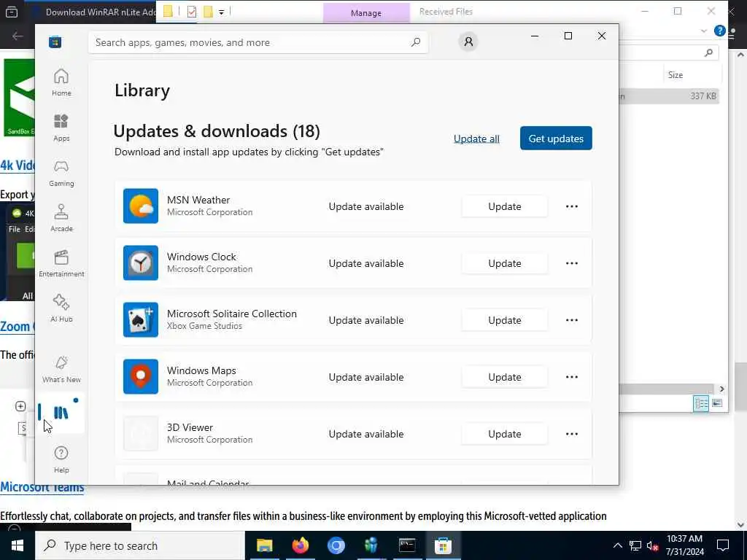Click the Microsoft Store logo icon

[x=55, y=42]
